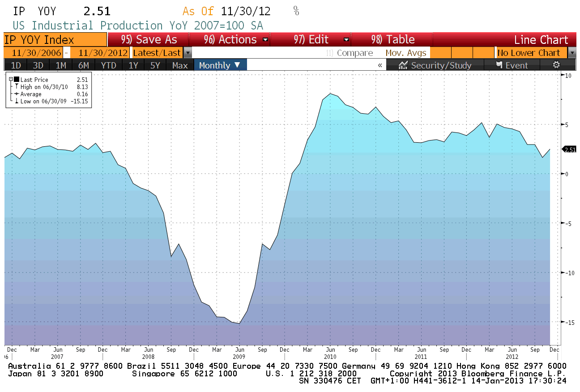The image size is (580, 392).
Task: Click the Last Price black square marker in legend
Action: [x=17, y=79]
